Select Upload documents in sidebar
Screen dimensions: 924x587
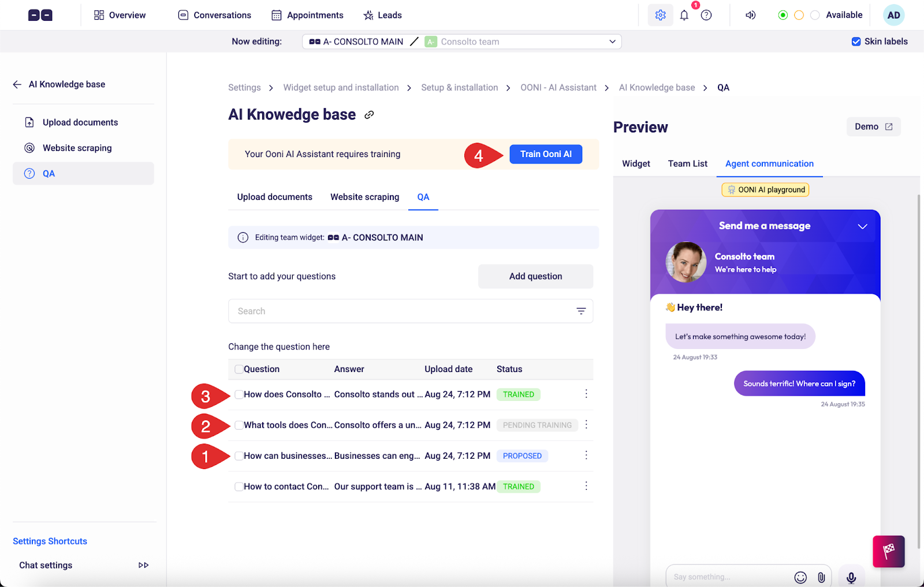click(83, 122)
